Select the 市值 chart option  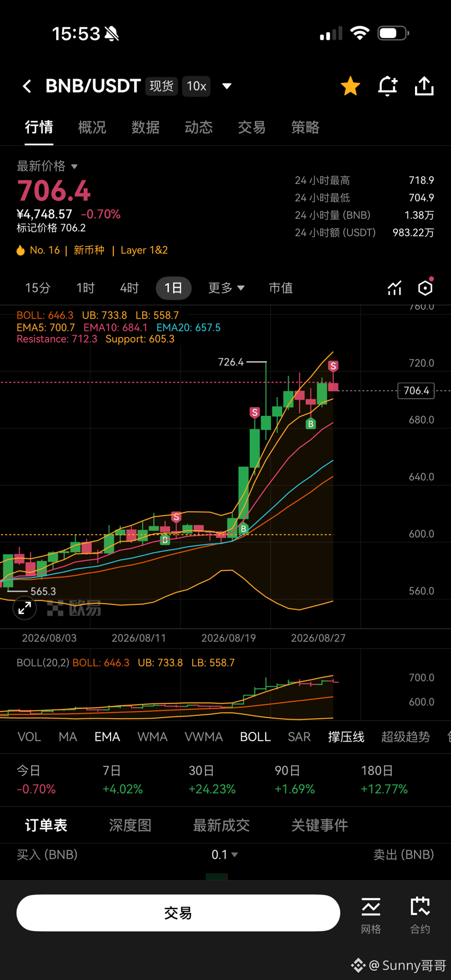pyautogui.click(x=281, y=288)
